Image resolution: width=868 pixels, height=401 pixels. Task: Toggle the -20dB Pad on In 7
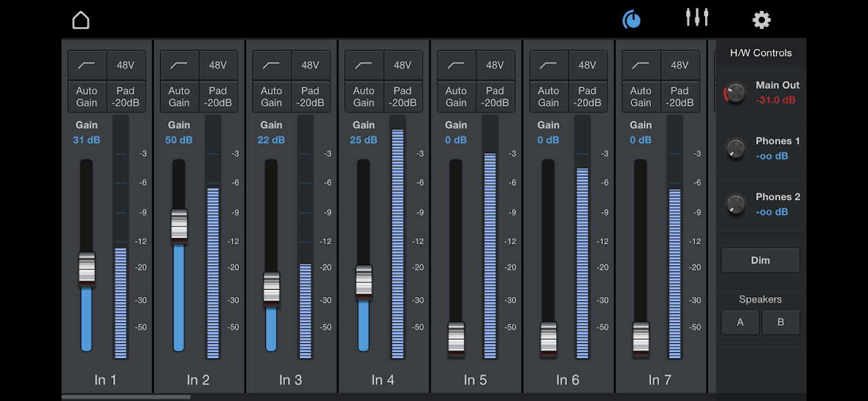click(x=679, y=96)
